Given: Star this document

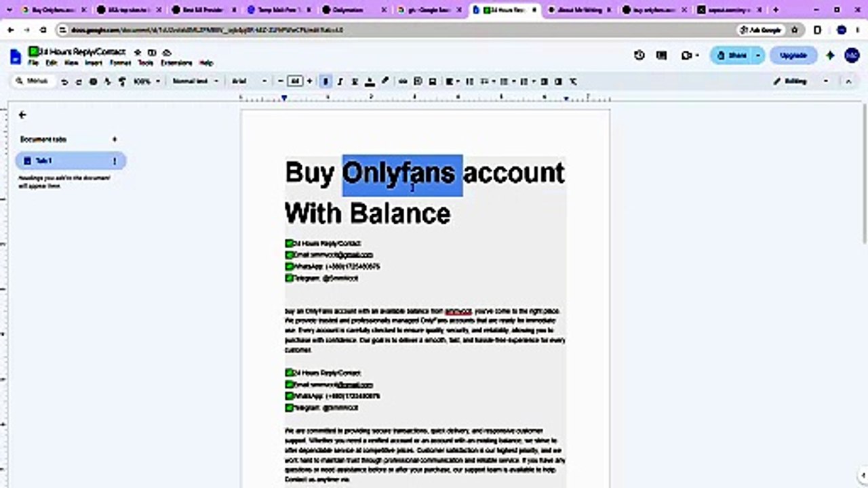Looking at the screenshot, I should [138, 52].
